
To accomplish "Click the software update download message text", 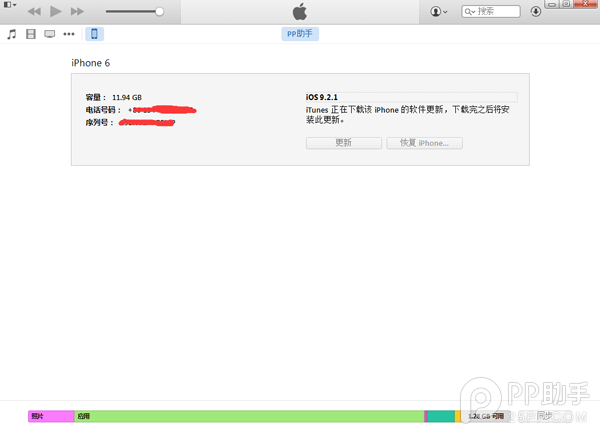I will [408, 114].
